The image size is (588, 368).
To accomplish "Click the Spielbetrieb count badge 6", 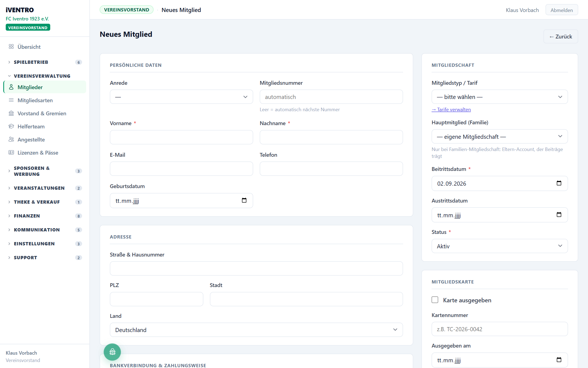I will click(78, 62).
